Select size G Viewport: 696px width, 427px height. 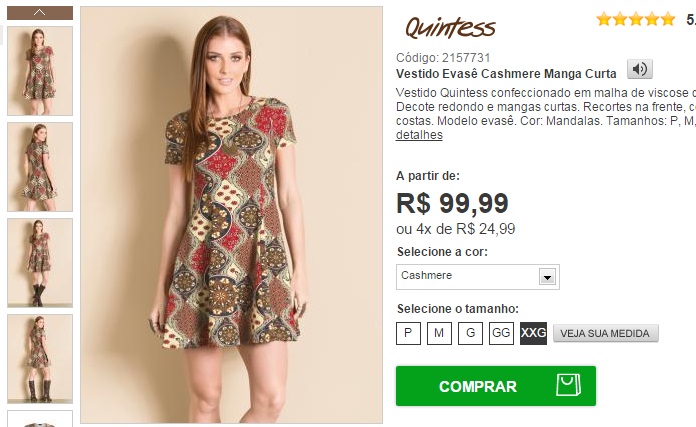coord(471,333)
